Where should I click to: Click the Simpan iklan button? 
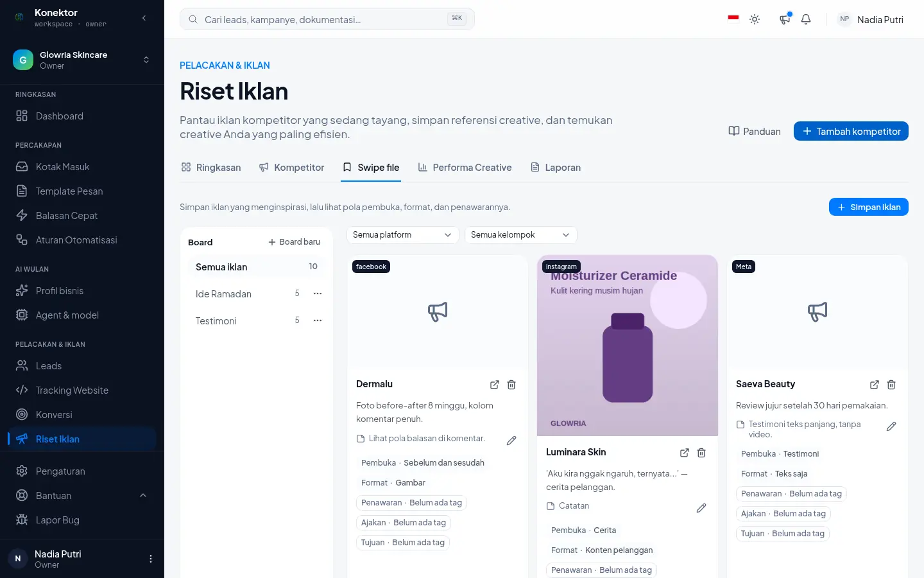[x=869, y=207]
